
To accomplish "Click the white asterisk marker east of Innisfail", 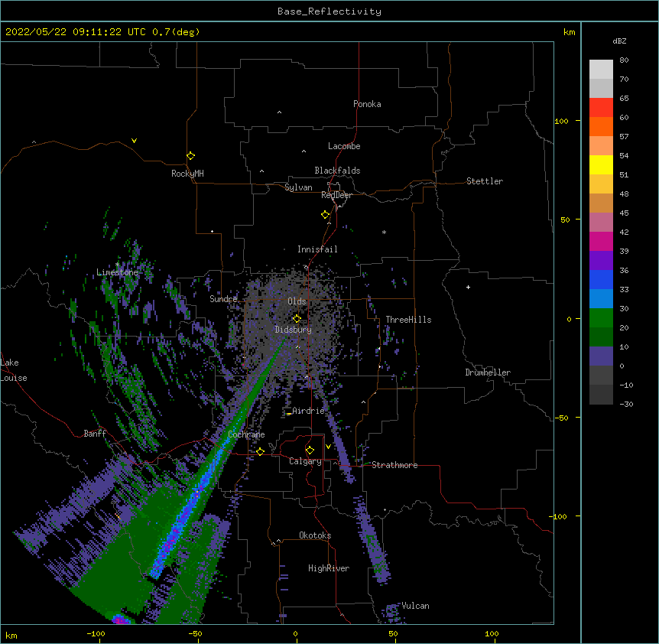I will click(384, 232).
